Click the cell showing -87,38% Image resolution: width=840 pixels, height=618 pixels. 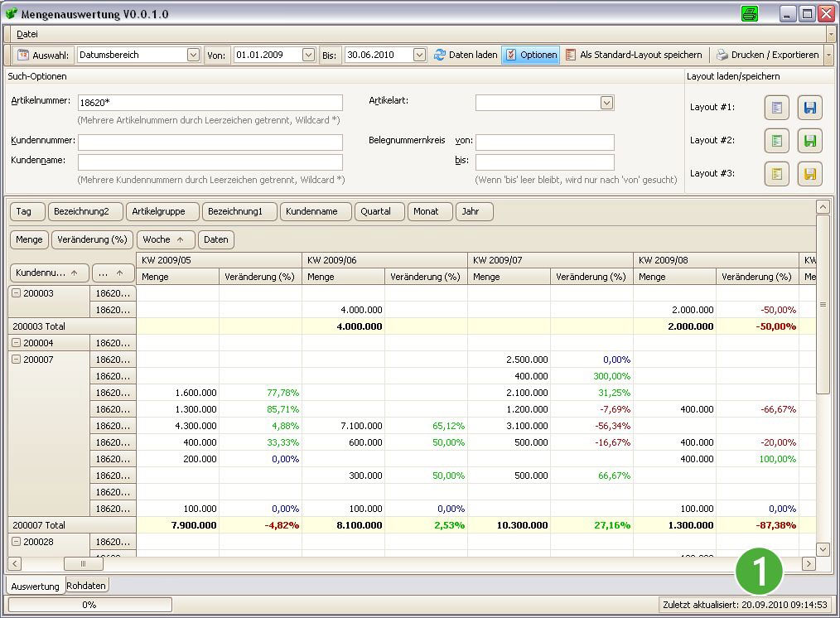point(757,525)
